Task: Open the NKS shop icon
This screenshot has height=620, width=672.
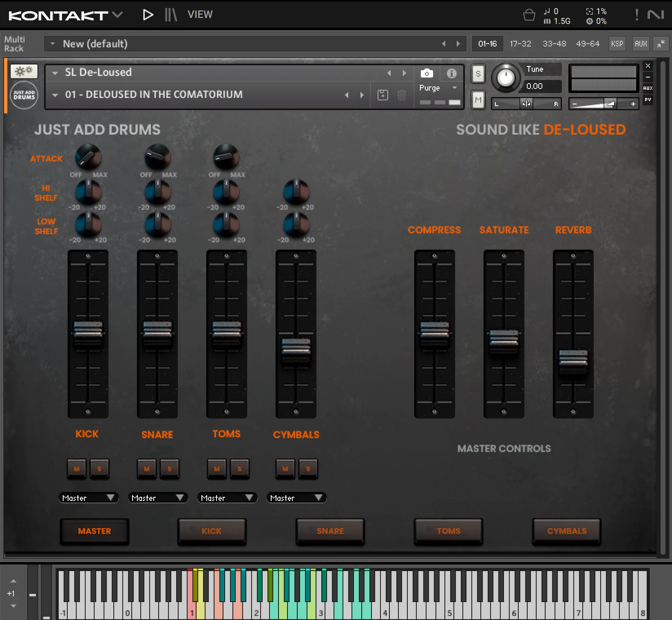Action: tap(529, 15)
